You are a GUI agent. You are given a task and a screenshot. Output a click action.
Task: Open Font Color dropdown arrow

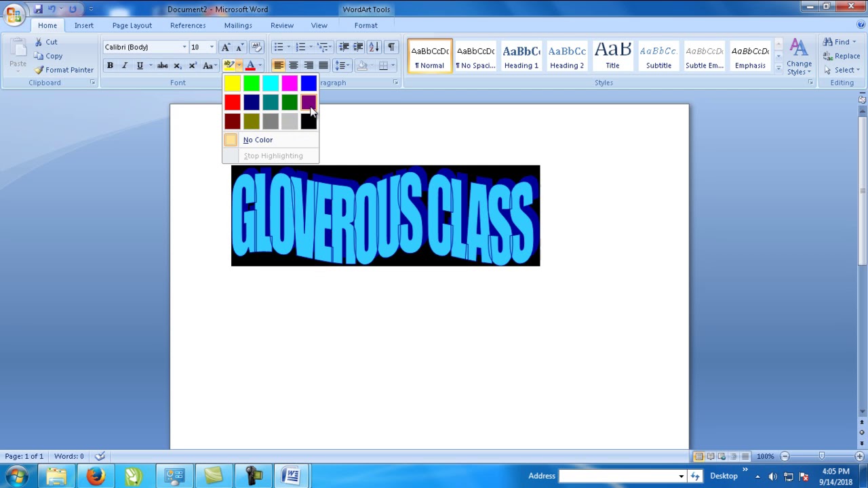pyautogui.click(x=260, y=66)
